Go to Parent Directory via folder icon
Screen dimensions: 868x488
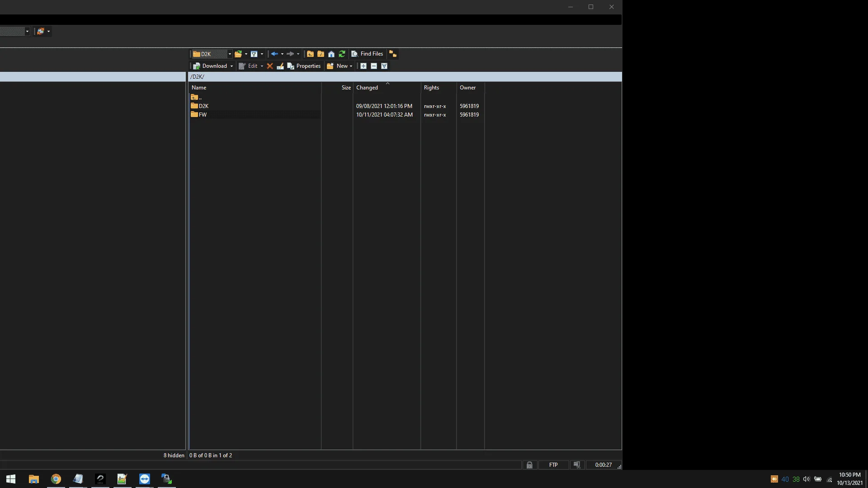click(310, 54)
